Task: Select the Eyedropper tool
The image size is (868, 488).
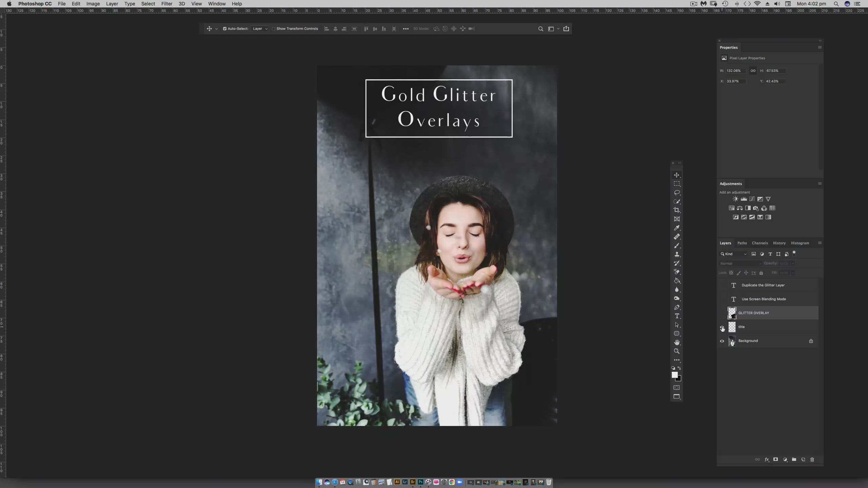Action: pos(677,228)
